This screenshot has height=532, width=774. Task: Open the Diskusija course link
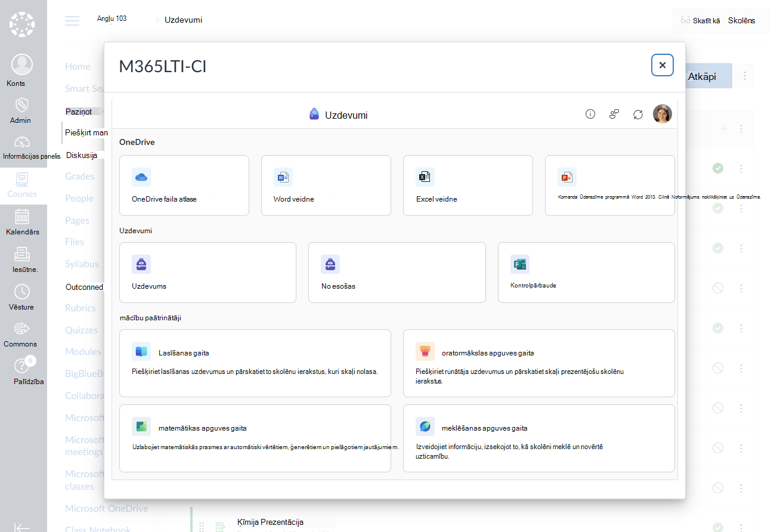(82, 155)
